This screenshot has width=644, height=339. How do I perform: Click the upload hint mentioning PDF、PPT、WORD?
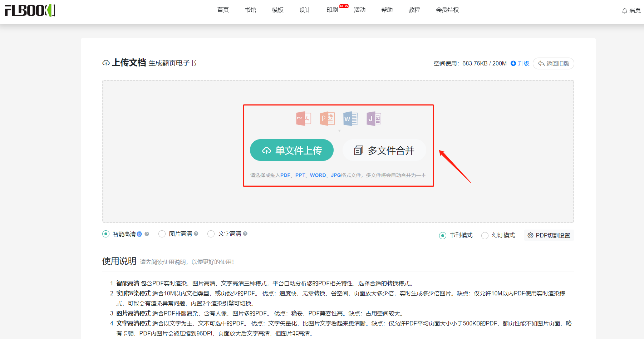click(338, 175)
